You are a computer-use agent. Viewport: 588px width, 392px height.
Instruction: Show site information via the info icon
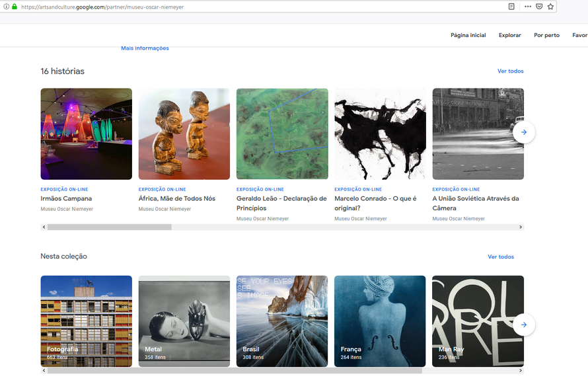click(x=7, y=7)
